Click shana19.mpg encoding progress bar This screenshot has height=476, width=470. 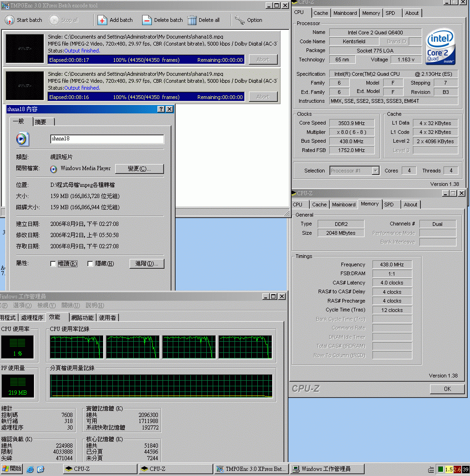point(146,97)
